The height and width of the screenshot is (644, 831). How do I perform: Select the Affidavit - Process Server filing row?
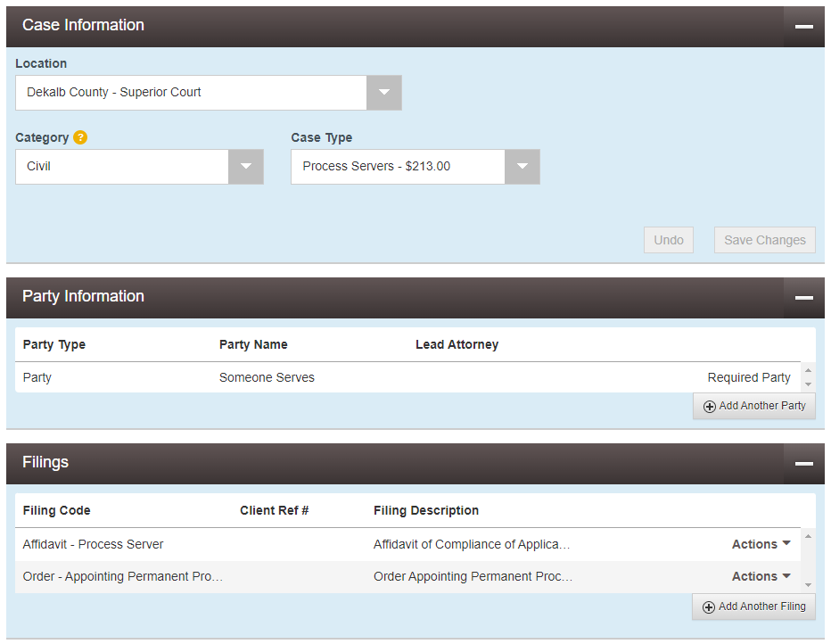point(94,544)
